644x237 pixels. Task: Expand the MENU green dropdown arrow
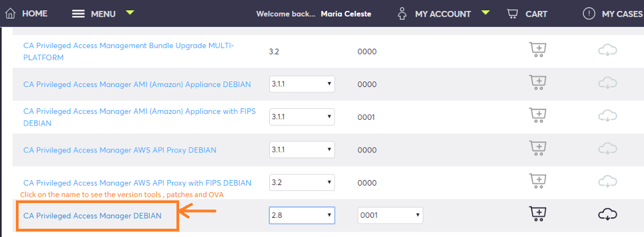click(130, 13)
